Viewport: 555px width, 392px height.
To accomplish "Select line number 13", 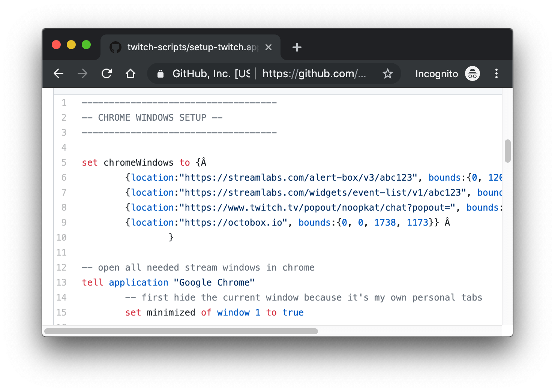I will (61, 283).
